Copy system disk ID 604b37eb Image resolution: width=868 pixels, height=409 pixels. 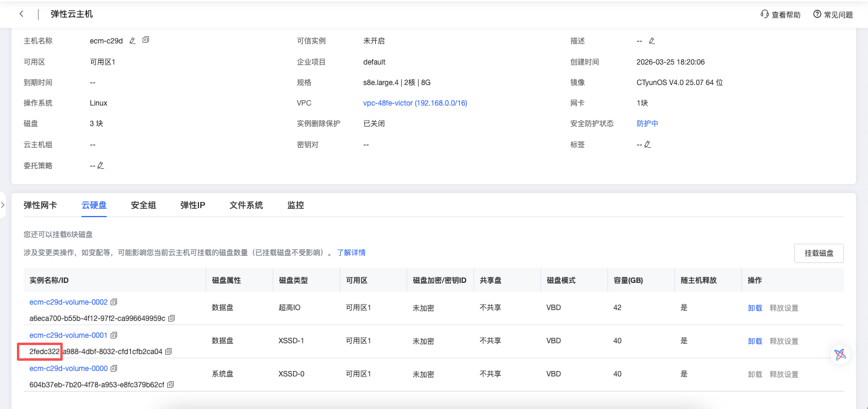pos(171,384)
